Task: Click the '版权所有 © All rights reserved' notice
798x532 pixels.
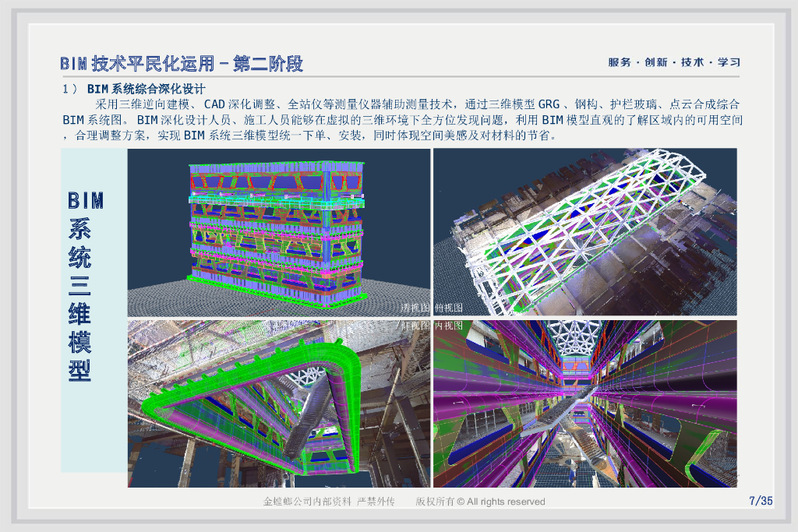Action: [x=480, y=502]
